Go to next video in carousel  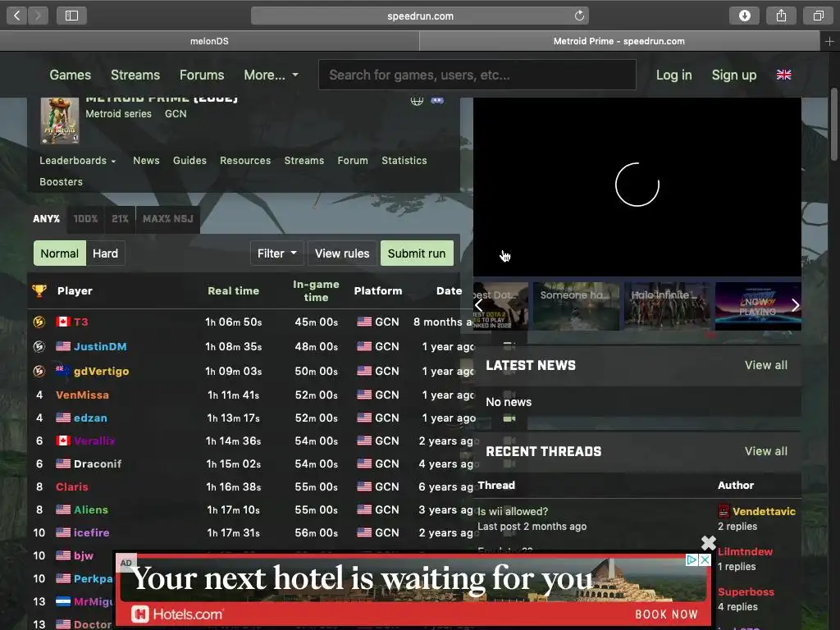pyautogui.click(x=795, y=305)
